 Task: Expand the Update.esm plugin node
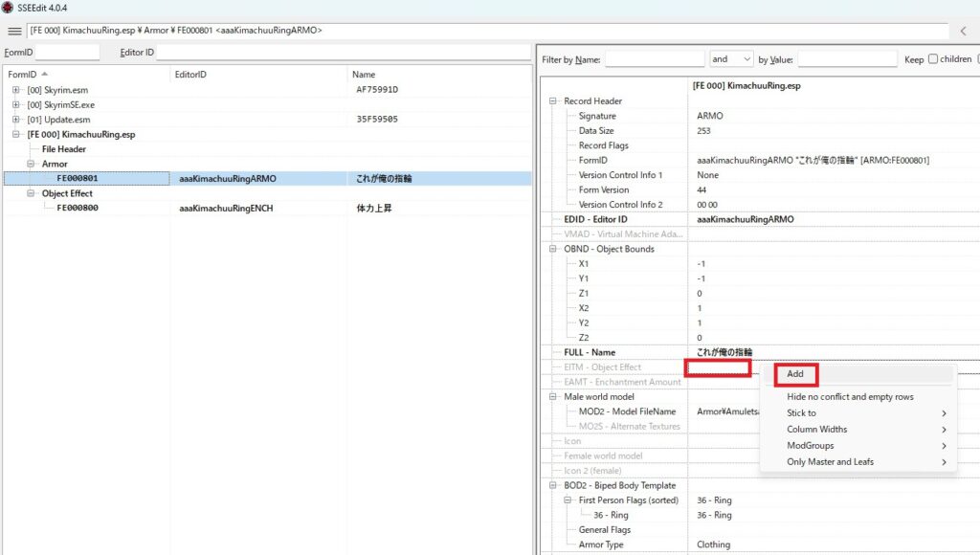click(16, 120)
